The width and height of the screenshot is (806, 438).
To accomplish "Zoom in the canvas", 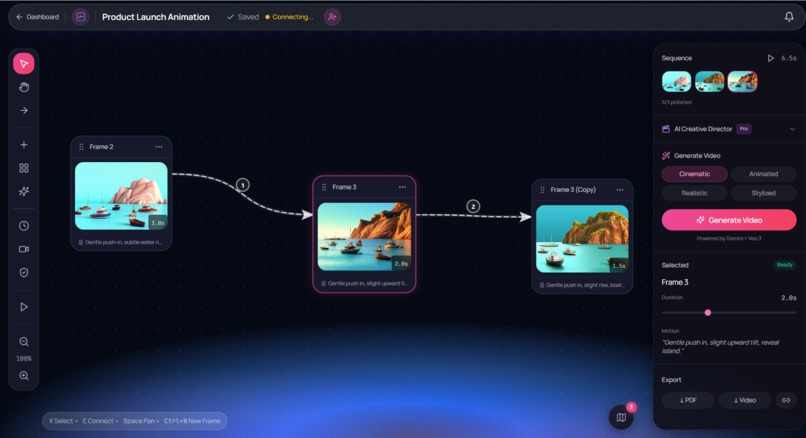I will (24, 376).
